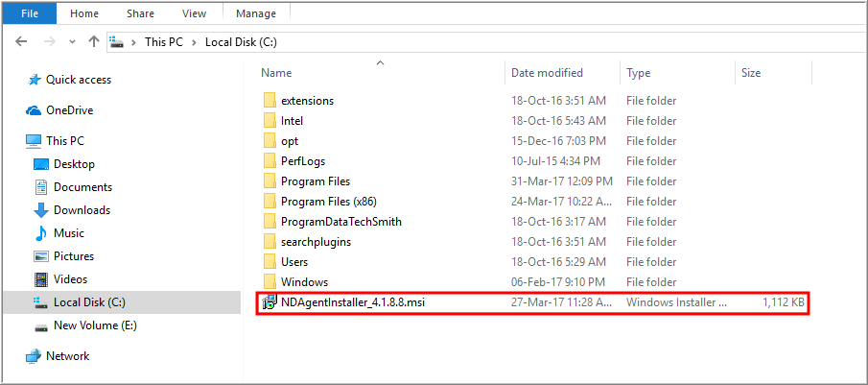
Task: Expand chevron before This PC in address bar
Action: click(133, 42)
